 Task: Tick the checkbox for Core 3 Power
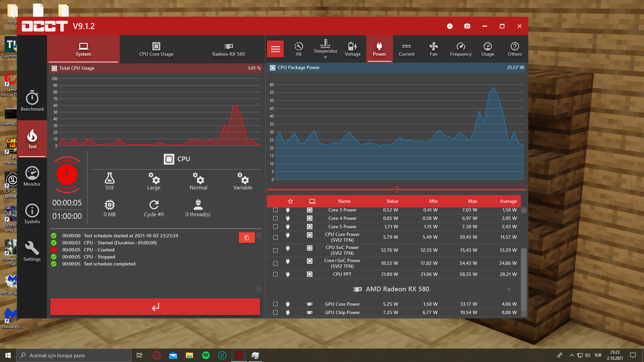pyautogui.click(x=275, y=210)
